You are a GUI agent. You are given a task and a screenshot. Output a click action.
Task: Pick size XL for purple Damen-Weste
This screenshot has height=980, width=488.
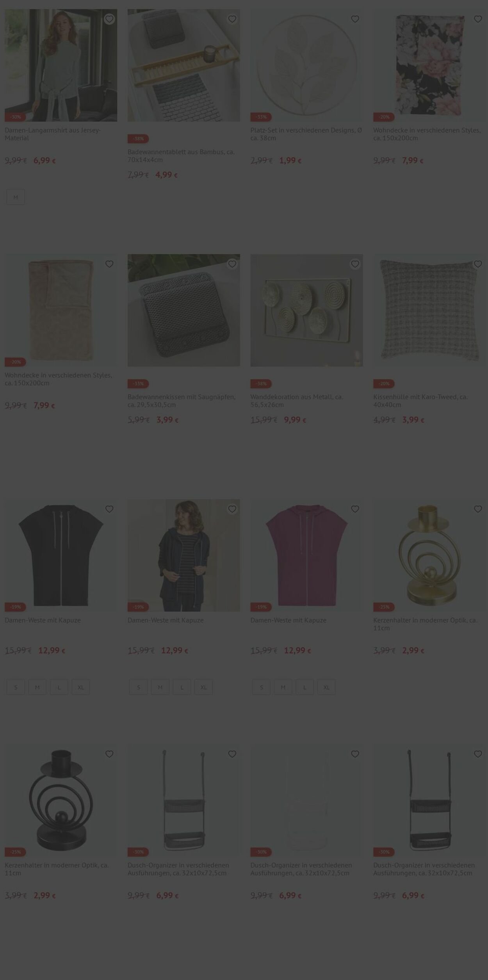326,687
